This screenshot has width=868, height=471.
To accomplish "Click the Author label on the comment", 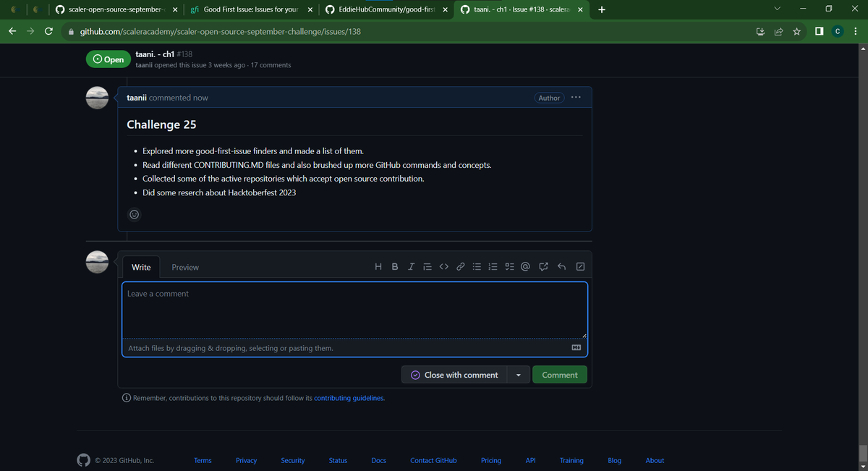I will [x=549, y=98].
